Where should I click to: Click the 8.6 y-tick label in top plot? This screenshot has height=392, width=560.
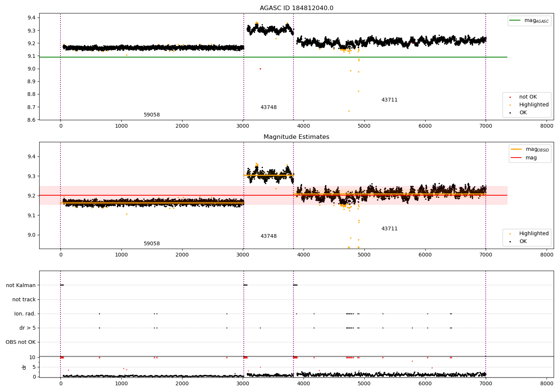click(x=31, y=120)
